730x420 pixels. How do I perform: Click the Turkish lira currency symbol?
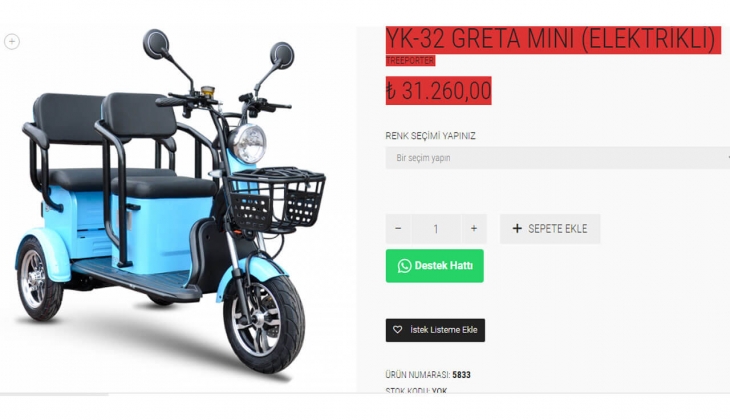click(391, 91)
